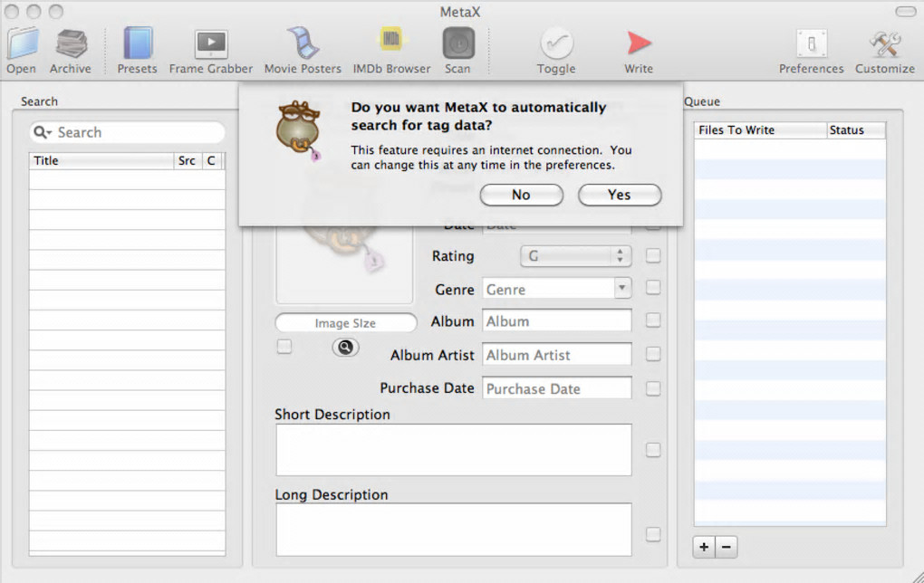924x583 pixels.
Task: Open a file with the Open icon
Action: pos(23,44)
